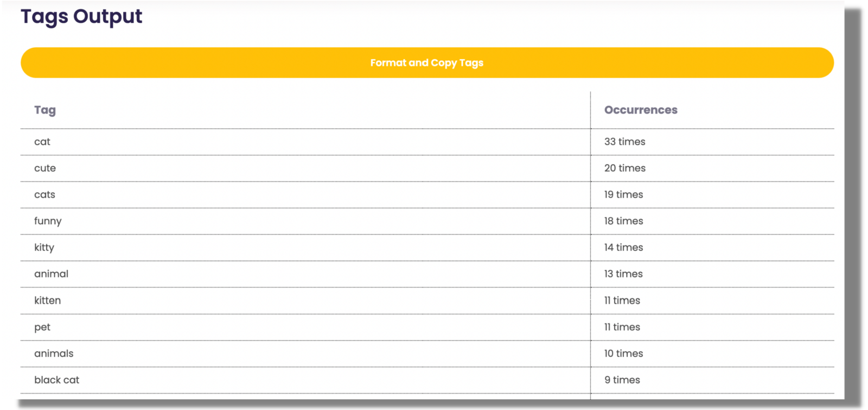Click the "pet" tag cell
Viewport: 868px width, 410px height.
[42, 327]
